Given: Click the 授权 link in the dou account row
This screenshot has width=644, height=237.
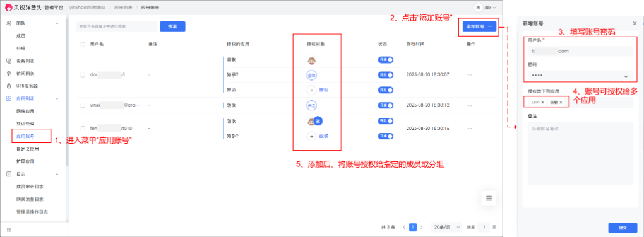Looking at the screenshot, I should 324,90.
